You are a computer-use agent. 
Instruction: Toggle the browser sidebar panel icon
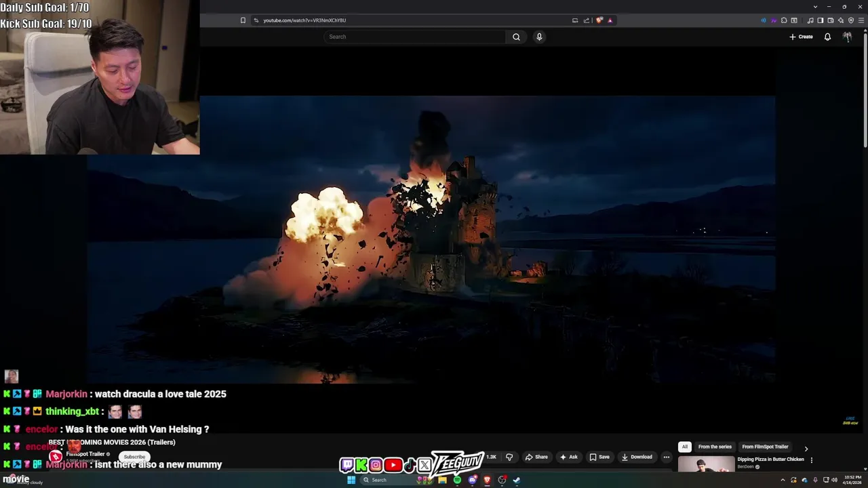[821, 20]
